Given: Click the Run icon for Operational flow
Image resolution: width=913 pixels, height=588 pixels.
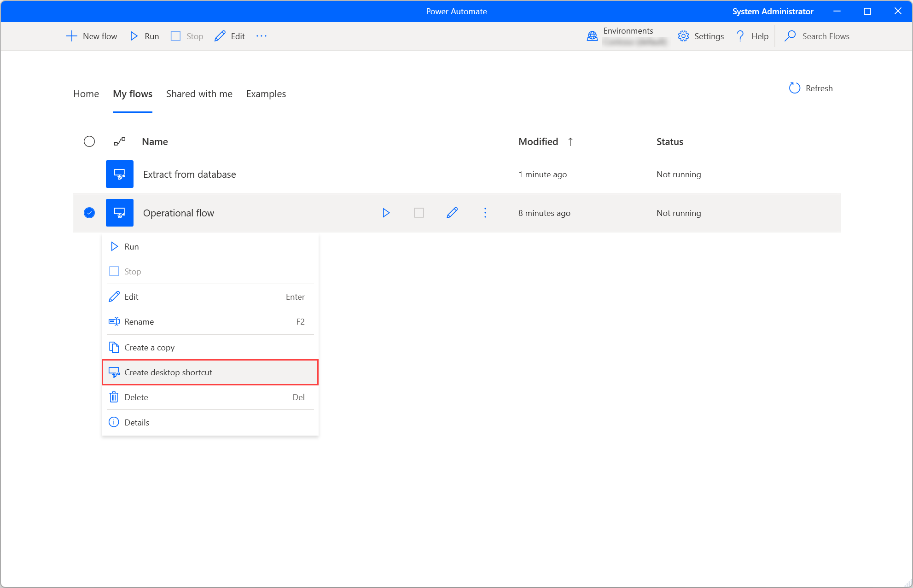Looking at the screenshot, I should tap(386, 213).
